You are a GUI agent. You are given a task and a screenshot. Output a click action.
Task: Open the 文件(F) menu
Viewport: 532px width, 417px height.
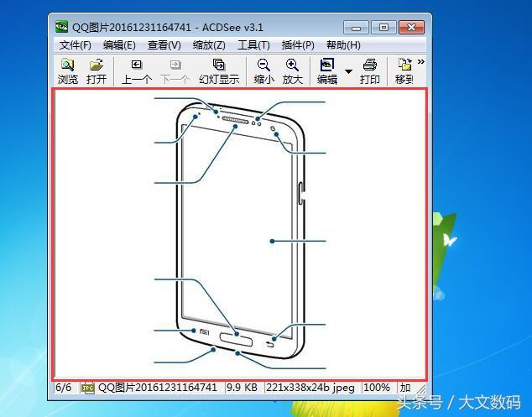tap(76, 45)
